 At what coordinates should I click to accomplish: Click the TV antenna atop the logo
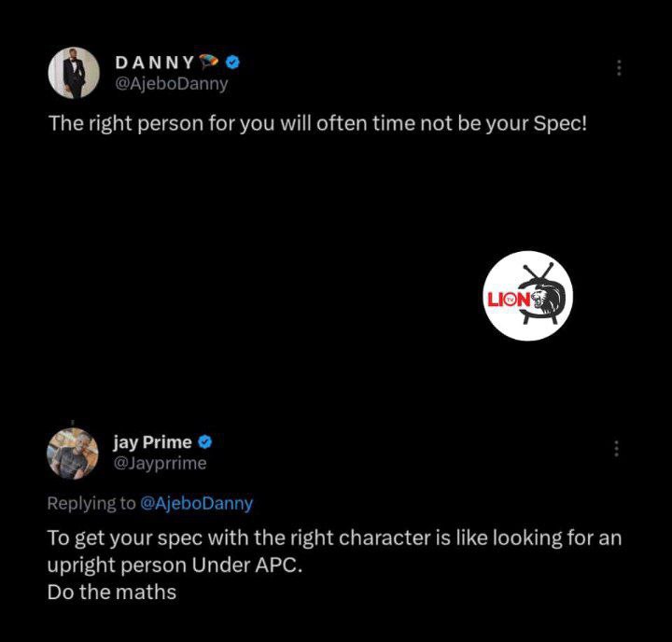tap(538, 271)
